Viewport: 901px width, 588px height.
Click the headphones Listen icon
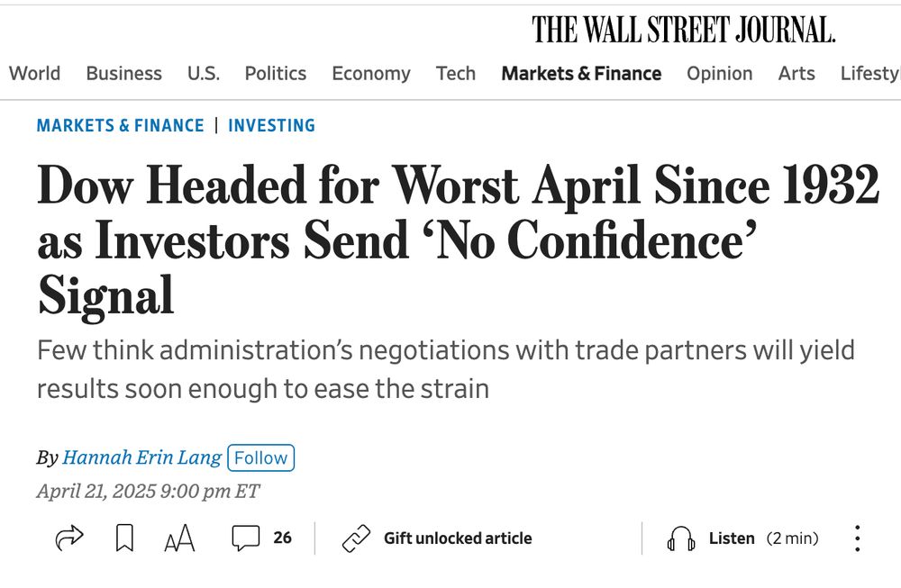(681, 538)
